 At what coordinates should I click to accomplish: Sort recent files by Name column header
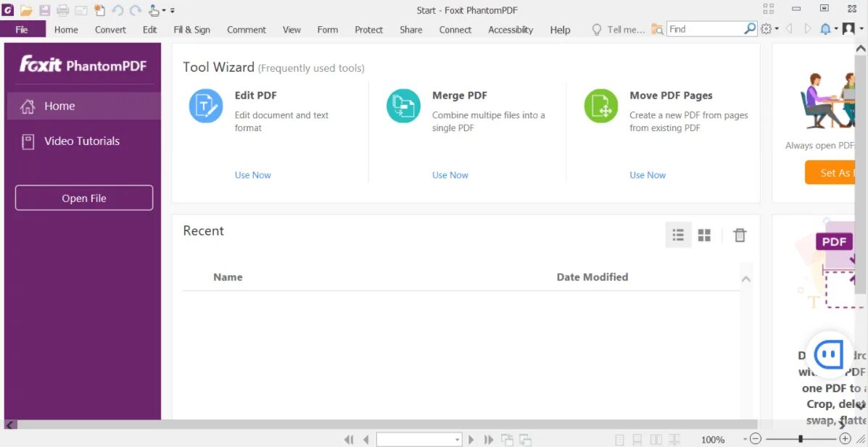point(228,277)
